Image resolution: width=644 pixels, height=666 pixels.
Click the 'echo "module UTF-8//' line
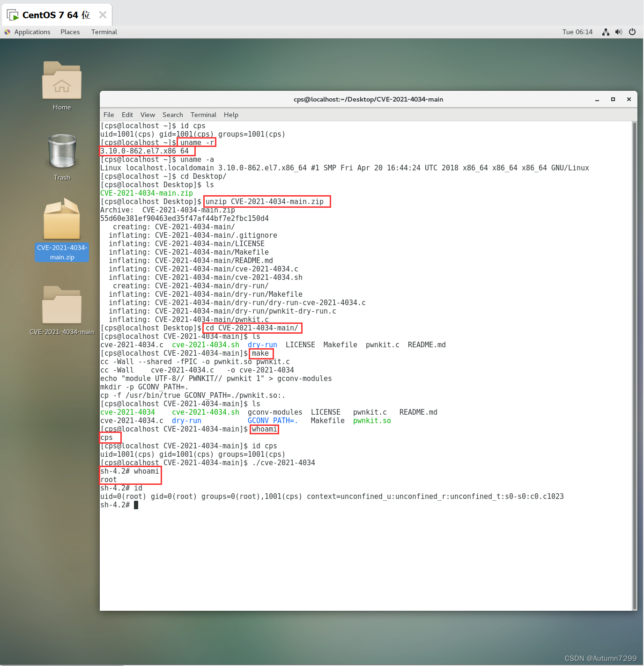click(x=216, y=379)
